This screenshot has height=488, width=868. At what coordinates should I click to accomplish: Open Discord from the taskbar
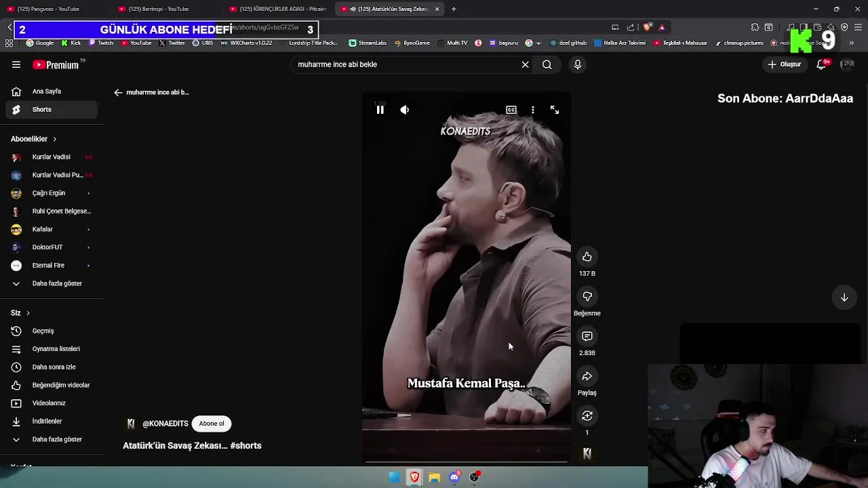tap(454, 477)
